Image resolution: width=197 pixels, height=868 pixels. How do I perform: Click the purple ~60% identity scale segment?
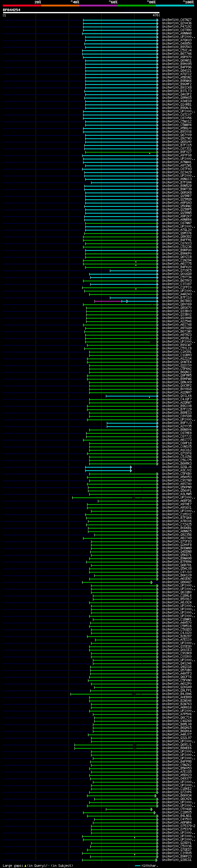tap(99, 6)
